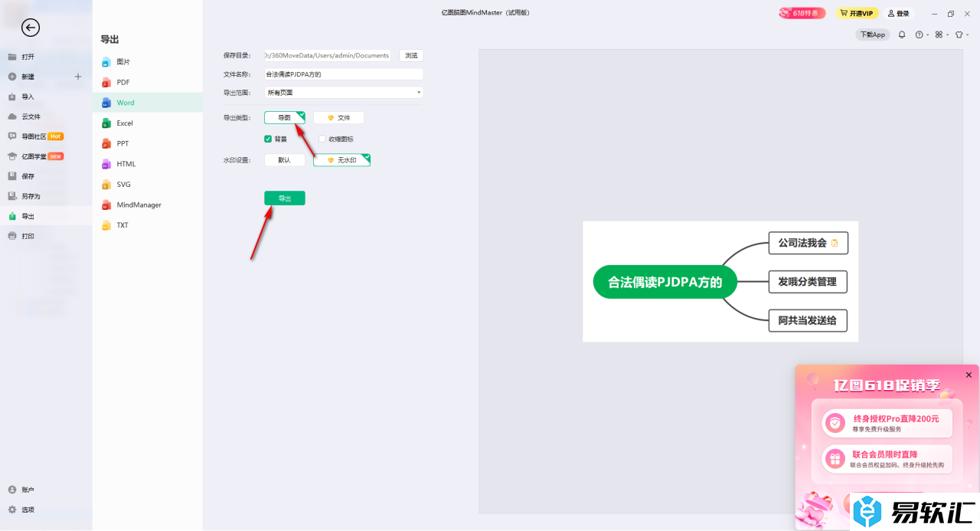
Task: Click the plus icon next to 新建
Action: coord(78,77)
